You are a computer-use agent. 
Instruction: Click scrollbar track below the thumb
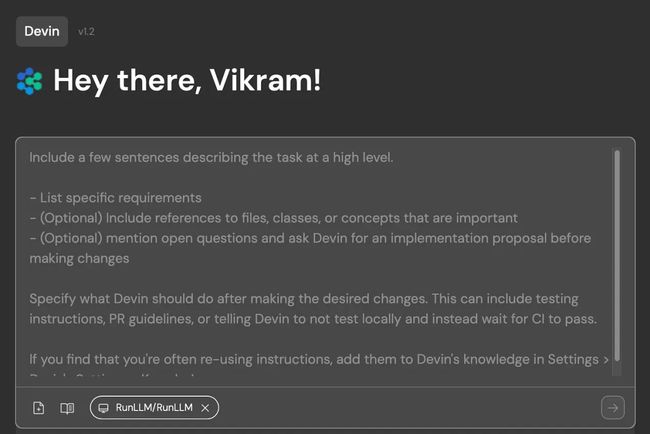(x=617, y=369)
